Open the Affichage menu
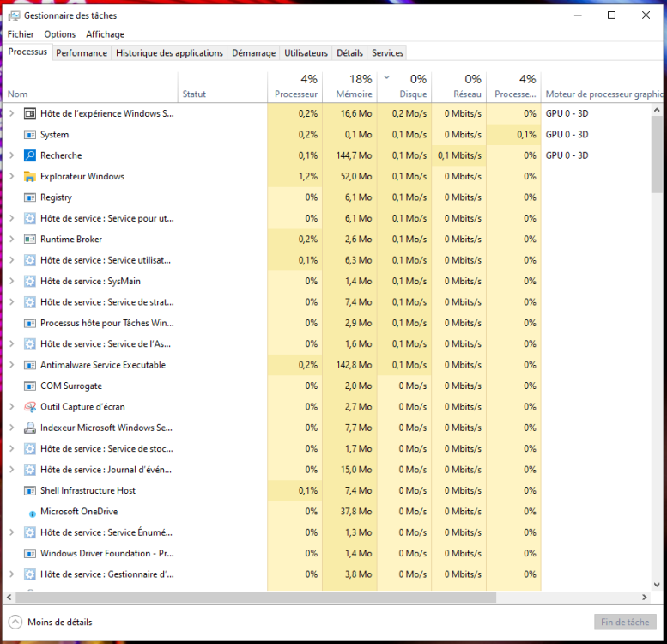Image resolution: width=667 pixels, height=644 pixels. point(105,34)
